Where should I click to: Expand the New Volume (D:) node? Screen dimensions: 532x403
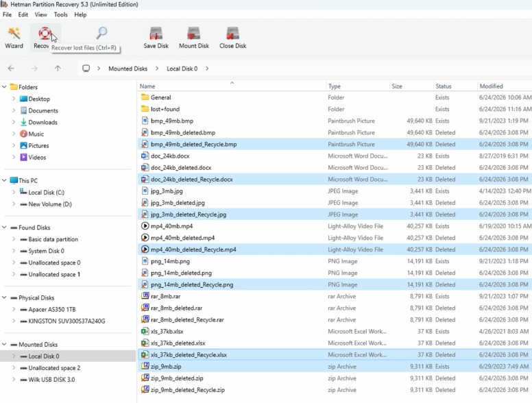point(14,204)
